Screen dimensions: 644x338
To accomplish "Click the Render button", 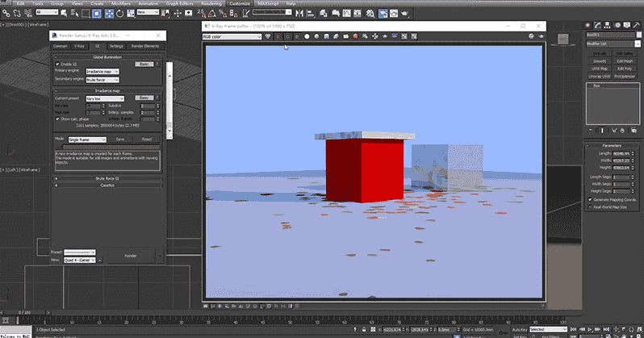I will tap(129, 256).
